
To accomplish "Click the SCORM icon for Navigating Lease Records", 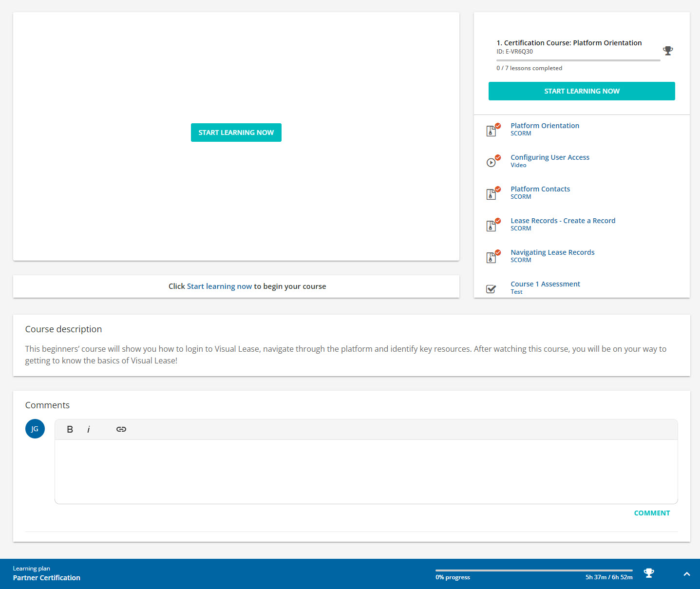I will pyautogui.click(x=491, y=257).
